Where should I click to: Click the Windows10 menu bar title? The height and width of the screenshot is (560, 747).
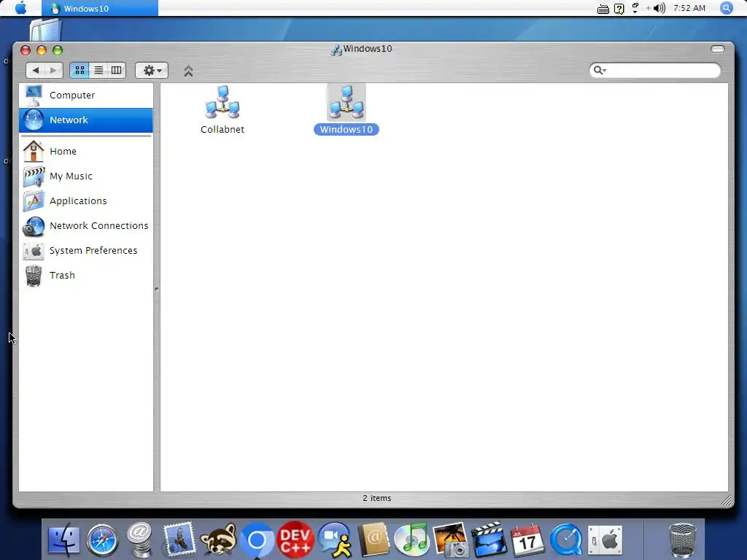[x=100, y=8]
